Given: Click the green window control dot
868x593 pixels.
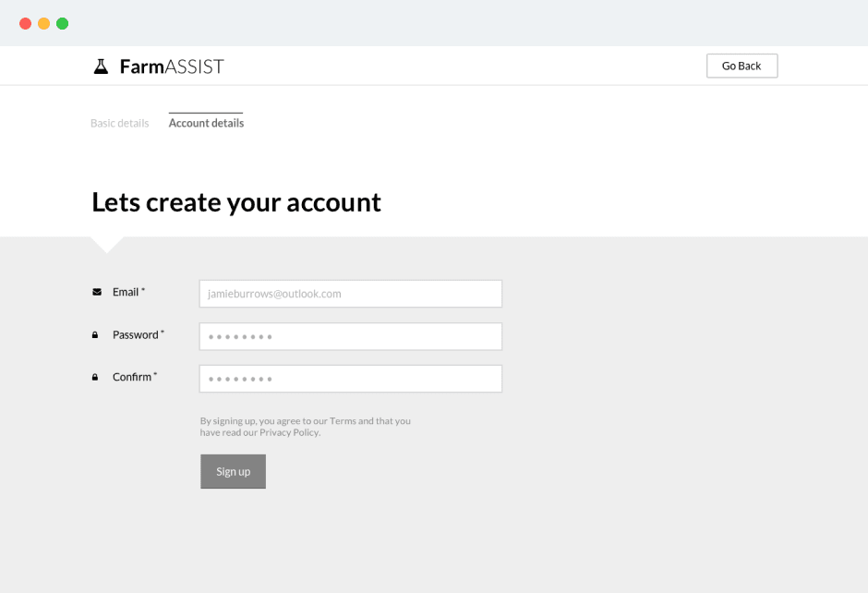Looking at the screenshot, I should [62, 23].
